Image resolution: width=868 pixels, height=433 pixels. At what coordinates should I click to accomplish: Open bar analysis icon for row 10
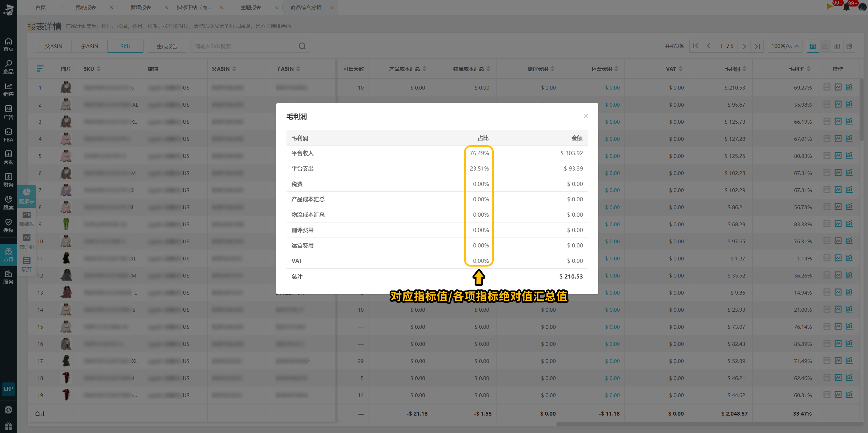pos(849,241)
